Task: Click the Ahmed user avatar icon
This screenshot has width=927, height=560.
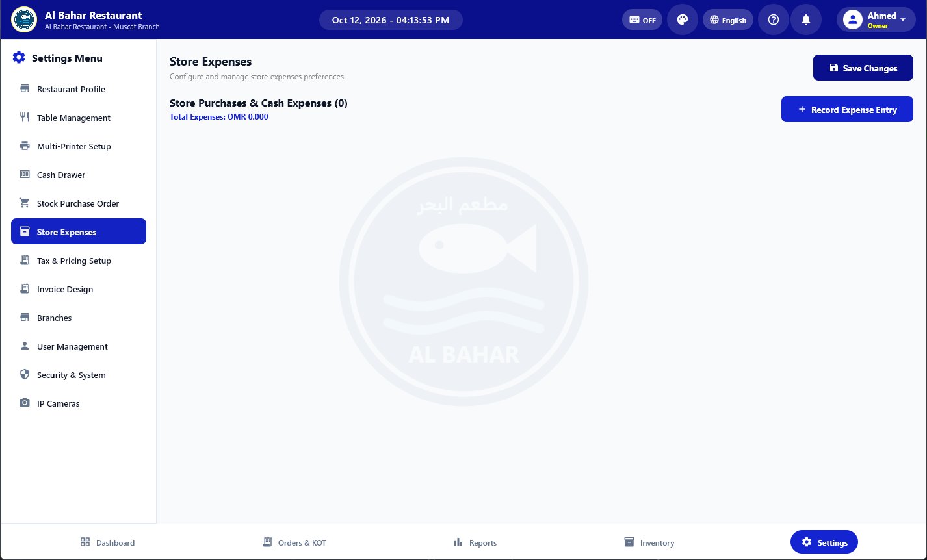Action: pyautogui.click(x=852, y=19)
